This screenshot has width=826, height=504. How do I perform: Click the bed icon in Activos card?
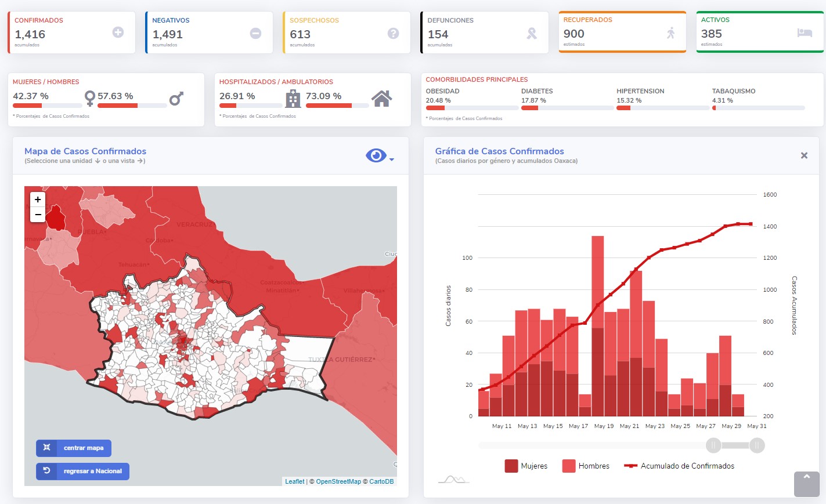click(x=805, y=32)
